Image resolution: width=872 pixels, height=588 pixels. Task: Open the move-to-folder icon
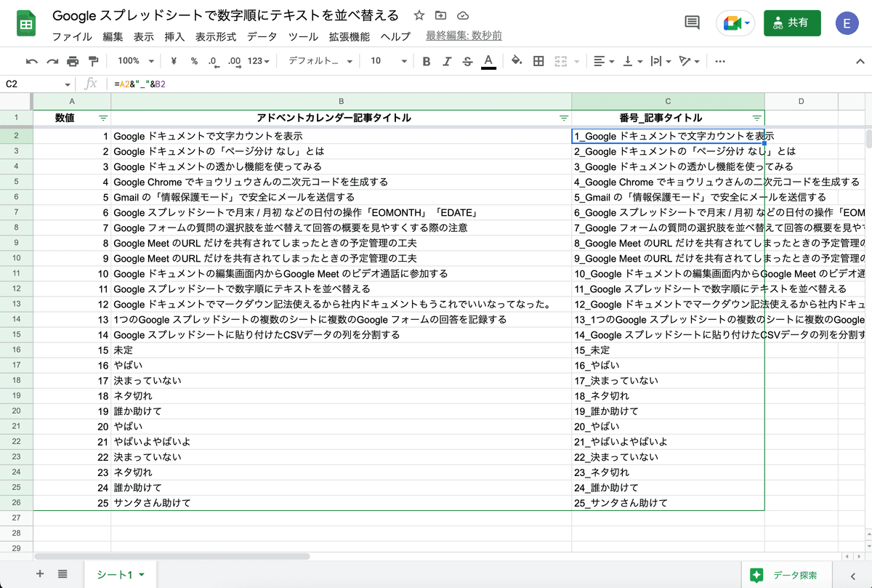(x=441, y=15)
